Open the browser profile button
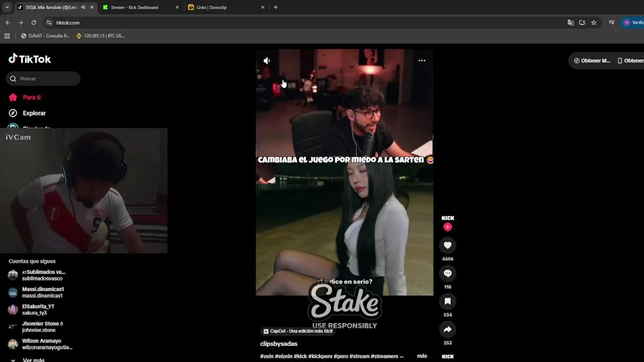Viewport: 644px width, 362px height. (x=633, y=23)
